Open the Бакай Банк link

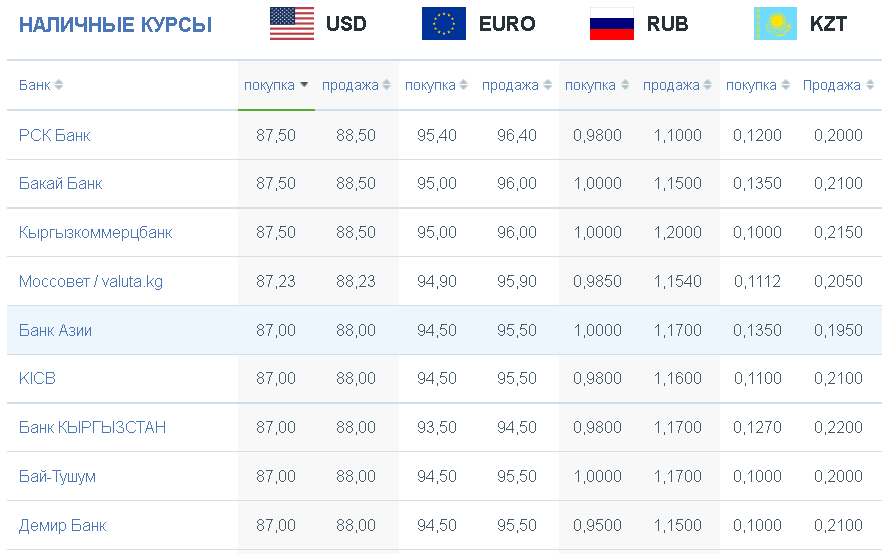[x=60, y=183]
